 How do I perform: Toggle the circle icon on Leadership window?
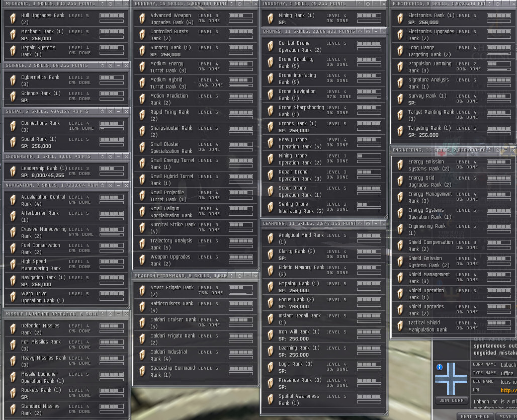coord(111,156)
